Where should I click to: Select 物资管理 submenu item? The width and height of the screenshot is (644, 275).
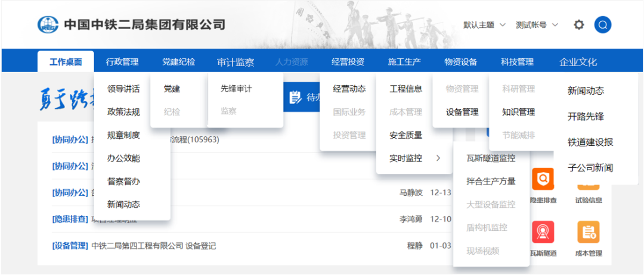tap(463, 89)
